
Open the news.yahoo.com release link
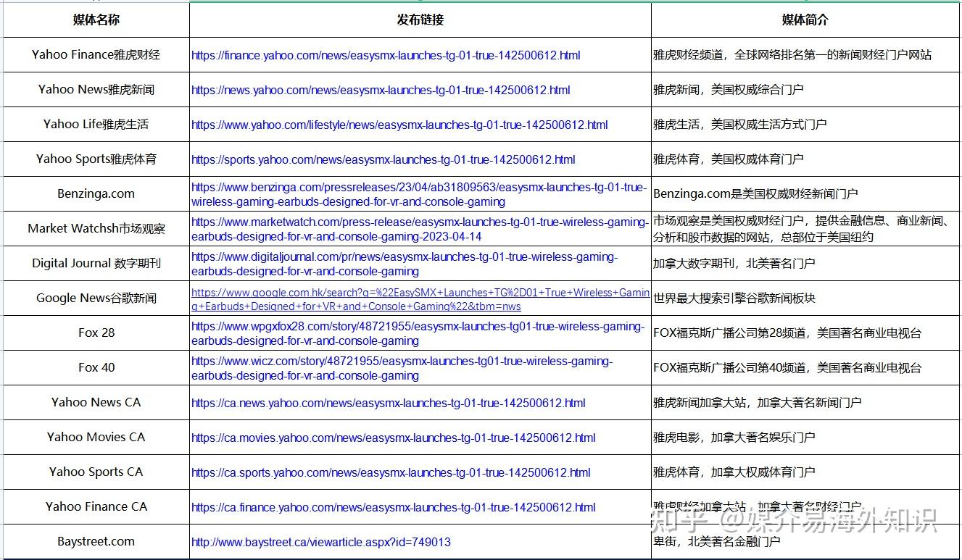(x=381, y=90)
